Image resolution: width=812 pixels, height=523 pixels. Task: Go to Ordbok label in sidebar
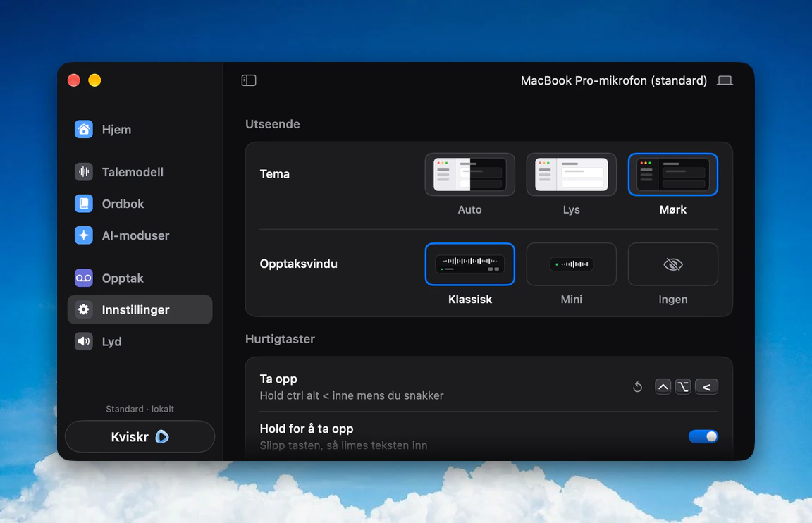coord(123,204)
